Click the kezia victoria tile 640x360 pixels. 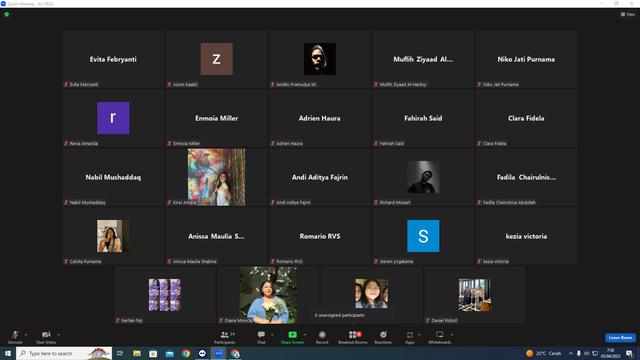click(x=526, y=236)
